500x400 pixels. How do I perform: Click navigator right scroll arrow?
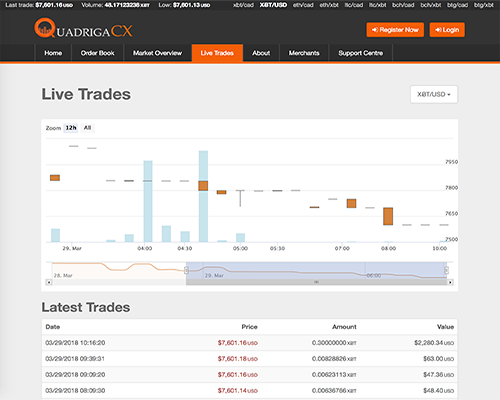450,282
